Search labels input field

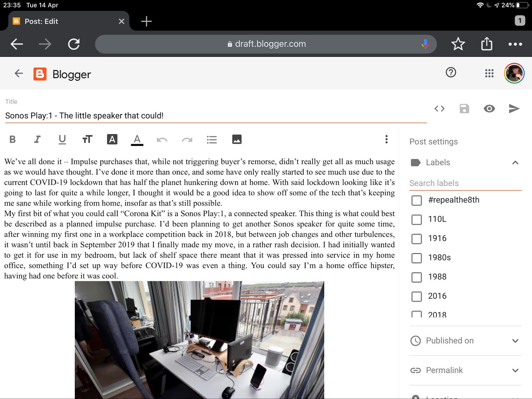click(x=465, y=183)
